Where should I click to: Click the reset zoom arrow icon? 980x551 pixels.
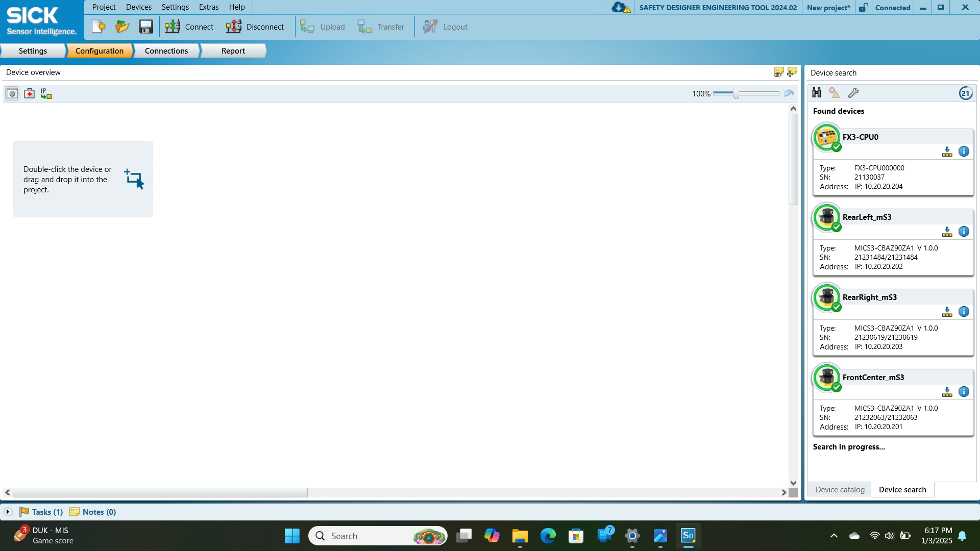pos(789,93)
